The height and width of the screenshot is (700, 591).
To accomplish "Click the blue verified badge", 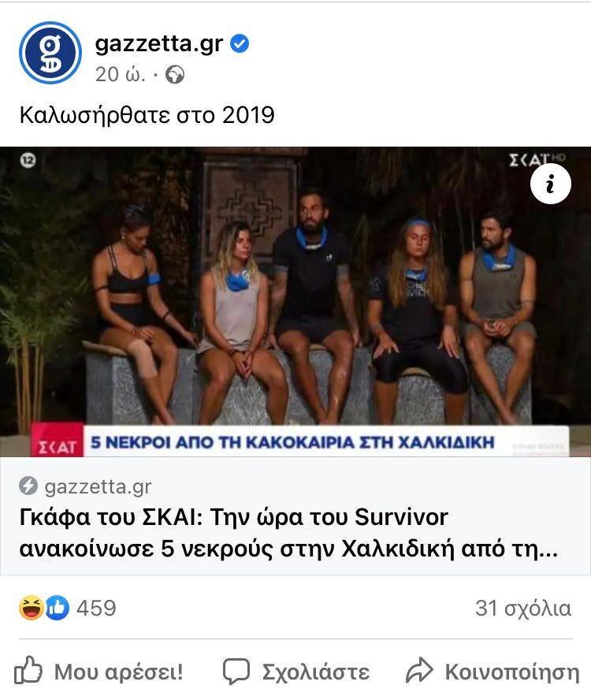I will [240, 44].
